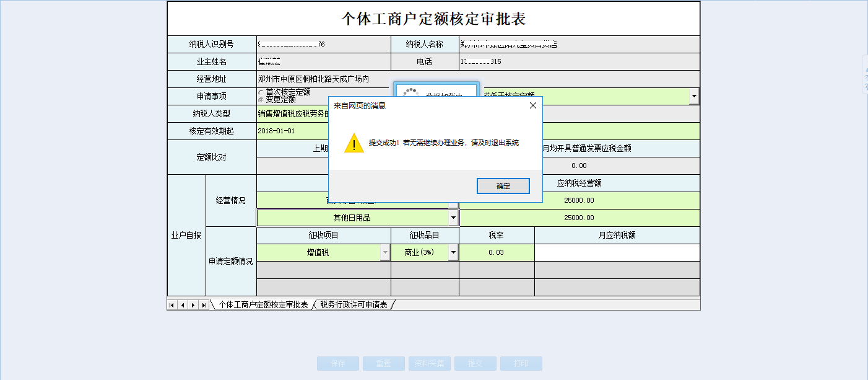This screenshot has height=380, width=868.
Task: Click the yellow warning icon in dialog
Action: (354, 143)
